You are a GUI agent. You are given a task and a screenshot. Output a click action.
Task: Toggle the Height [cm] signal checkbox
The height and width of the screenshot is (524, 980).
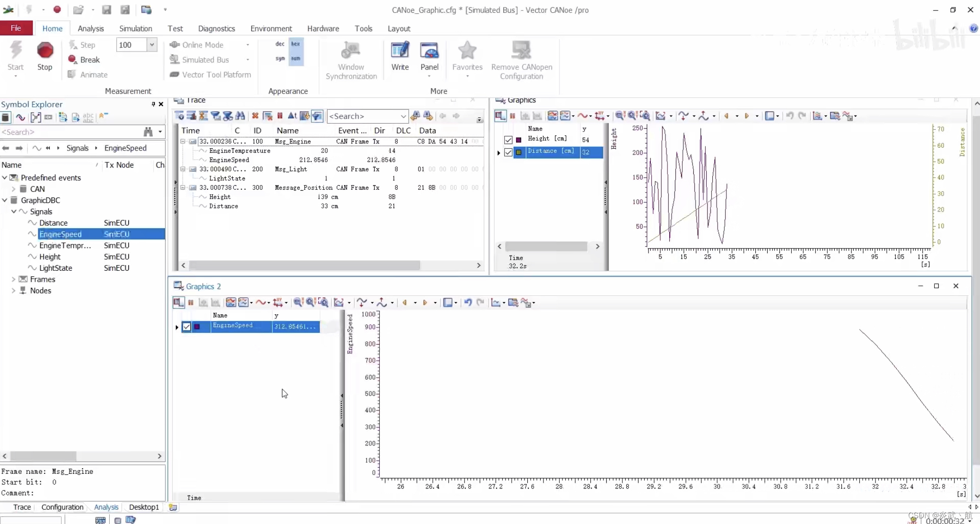coord(508,140)
